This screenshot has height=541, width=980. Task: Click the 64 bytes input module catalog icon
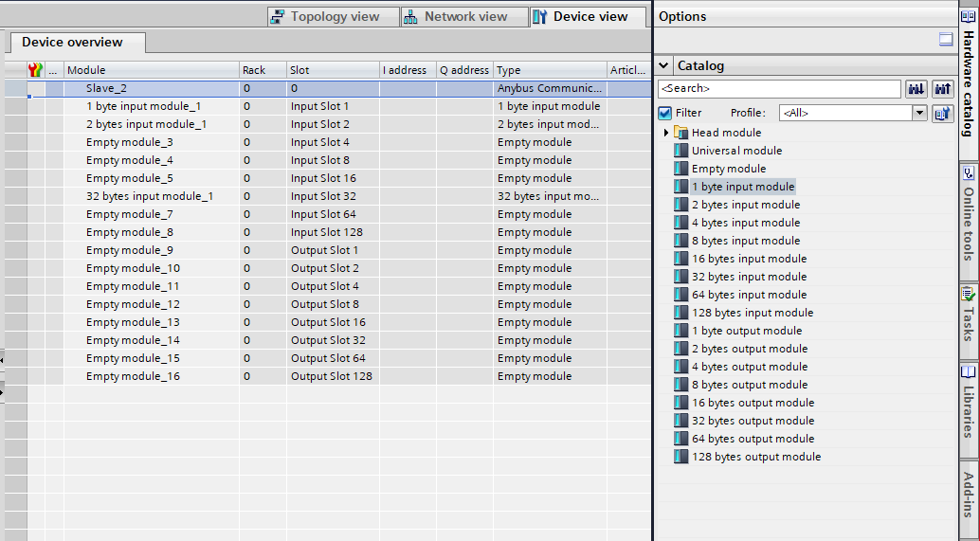coord(681,295)
